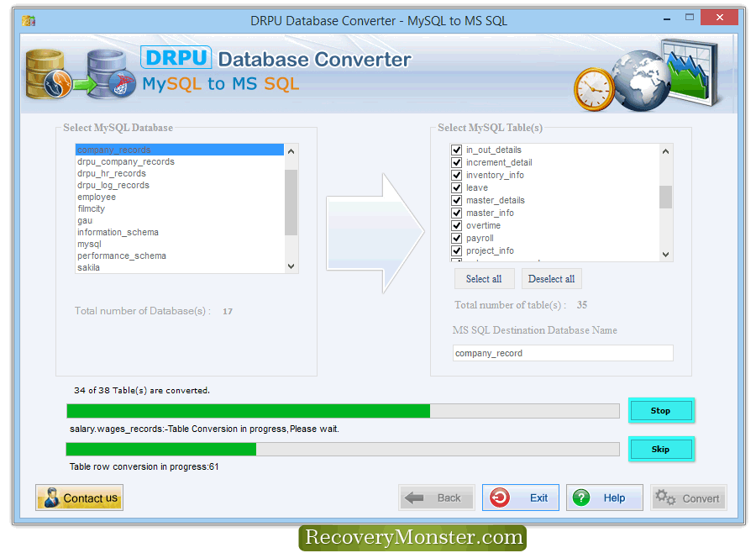The width and height of the screenshot is (756, 553).
Task: Select performance_schema database
Action: click(180, 255)
